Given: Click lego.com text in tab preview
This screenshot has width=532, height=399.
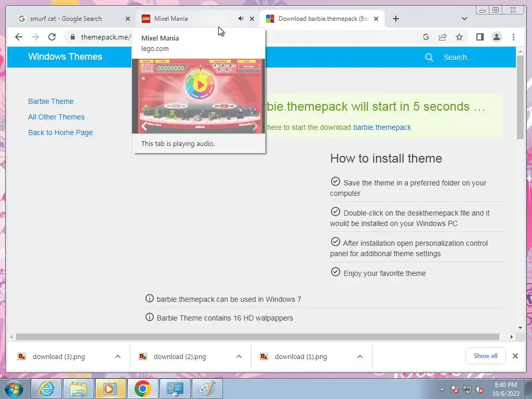Looking at the screenshot, I should point(155,48).
